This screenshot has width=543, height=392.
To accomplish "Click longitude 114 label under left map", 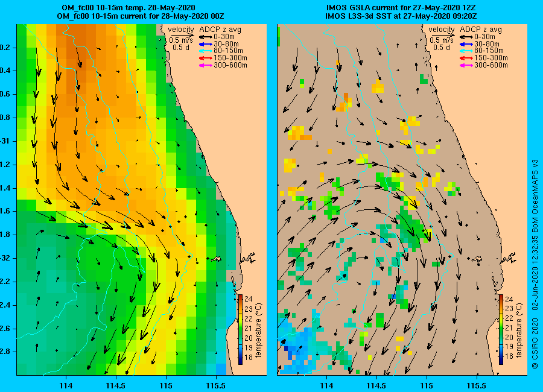I will pos(66,386).
